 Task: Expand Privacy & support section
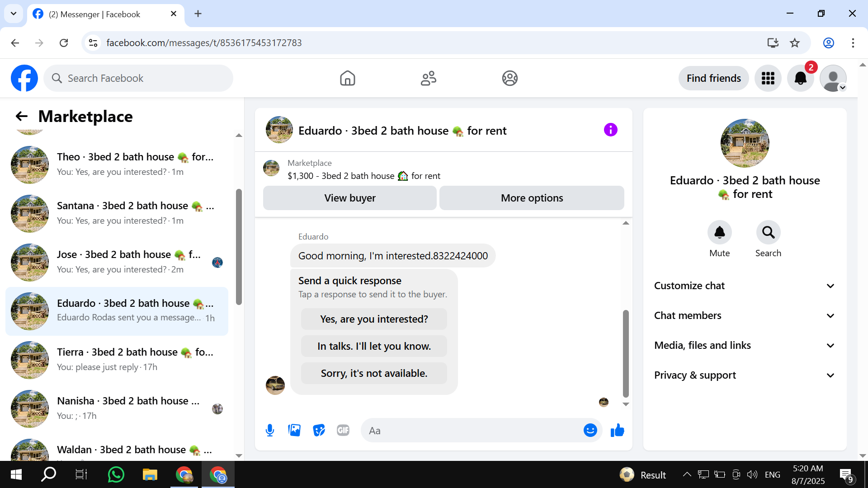tap(745, 375)
